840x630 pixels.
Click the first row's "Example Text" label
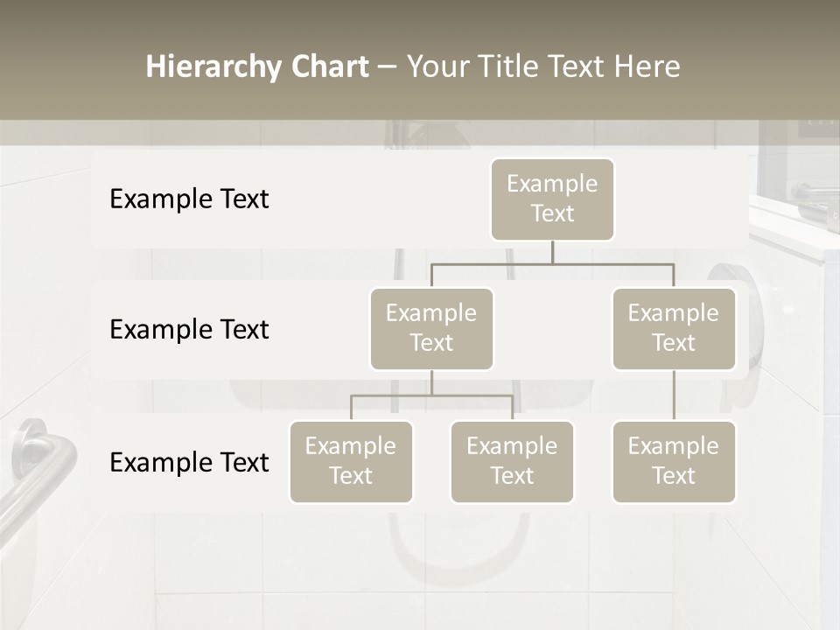[189, 199]
